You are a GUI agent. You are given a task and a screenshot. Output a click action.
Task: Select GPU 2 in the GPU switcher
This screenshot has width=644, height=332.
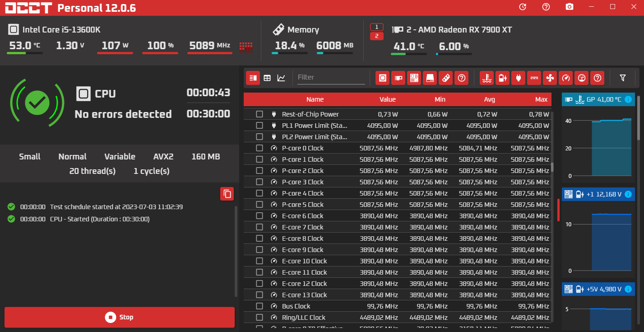[377, 36]
